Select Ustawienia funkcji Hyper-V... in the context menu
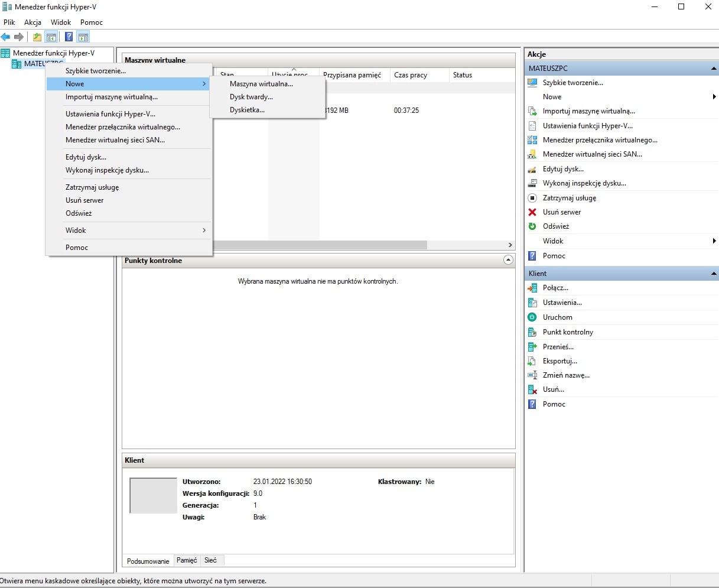This screenshot has height=588, width=719. (x=129, y=114)
